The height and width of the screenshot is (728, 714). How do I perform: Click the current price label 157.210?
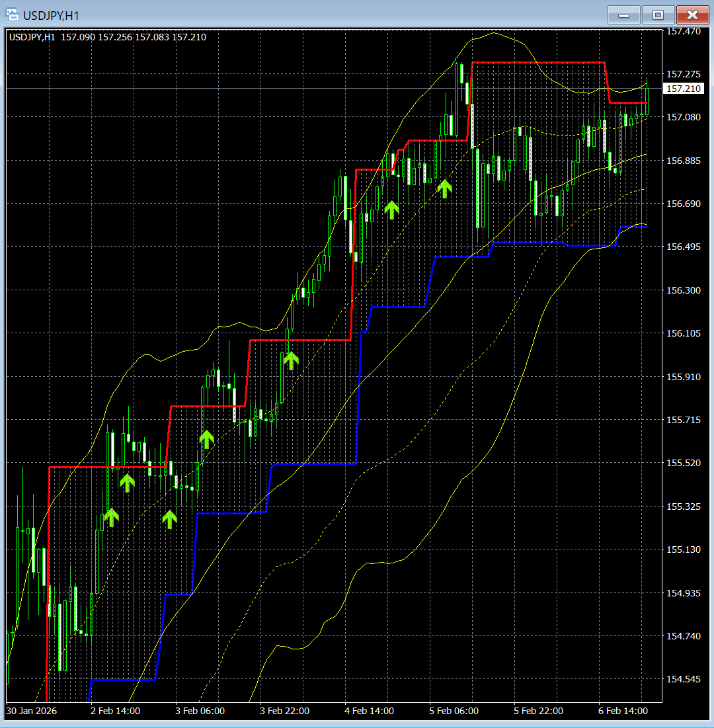[x=684, y=88]
